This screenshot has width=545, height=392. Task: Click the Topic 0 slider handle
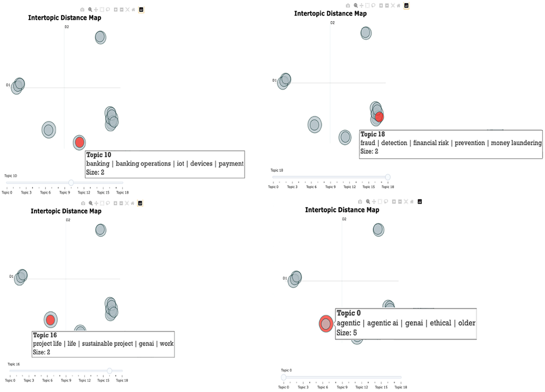tap(284, 377)
